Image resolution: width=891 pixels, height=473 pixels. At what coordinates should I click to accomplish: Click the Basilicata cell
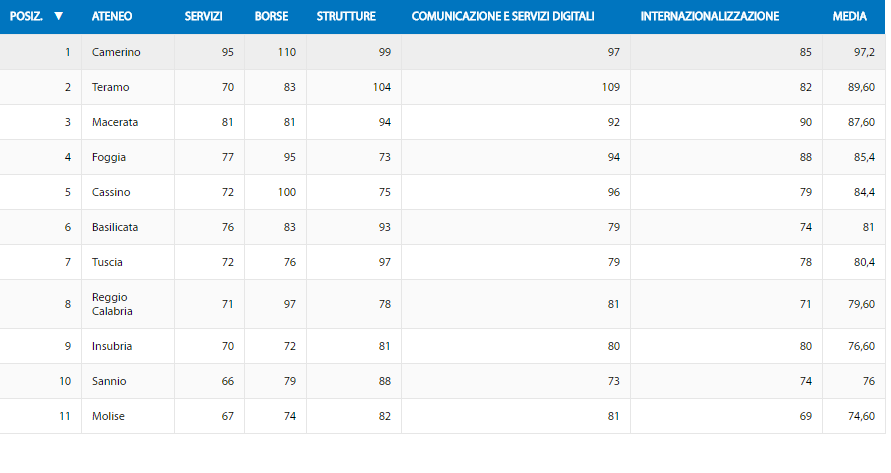tap(115, 227)
